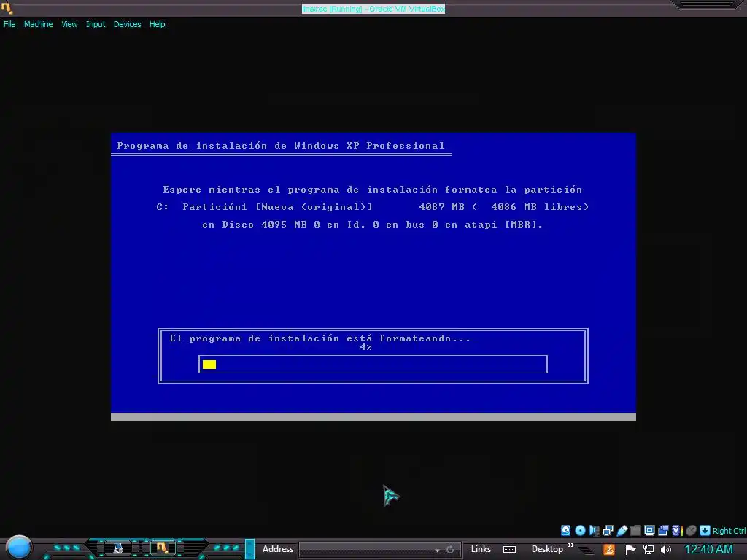Viewport: 747px width, 560px height.
Task: Click the CPU virtualization V icon in status bar
Action: click(x=676, y=531)
